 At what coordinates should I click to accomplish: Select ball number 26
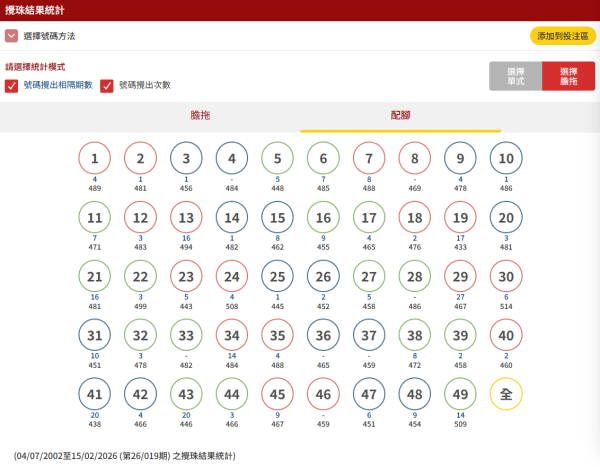pos(323,276)
